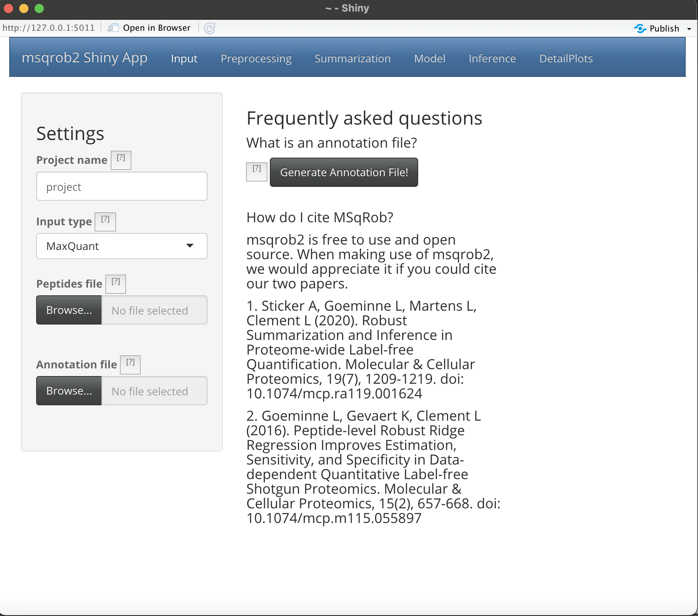This screenshot has height=616, width=698.
Task: Open help tooltip for Peptides file
Action: click(x=115, y=283)
